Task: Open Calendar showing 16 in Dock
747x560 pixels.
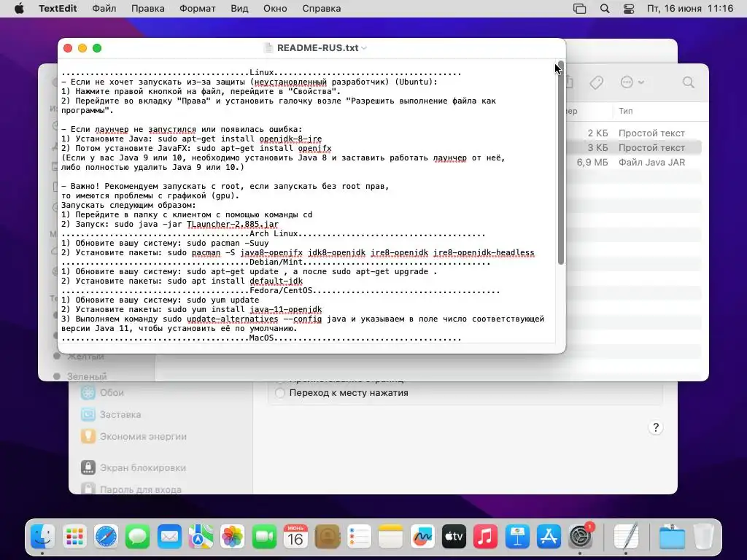Action: click(295, 537)
